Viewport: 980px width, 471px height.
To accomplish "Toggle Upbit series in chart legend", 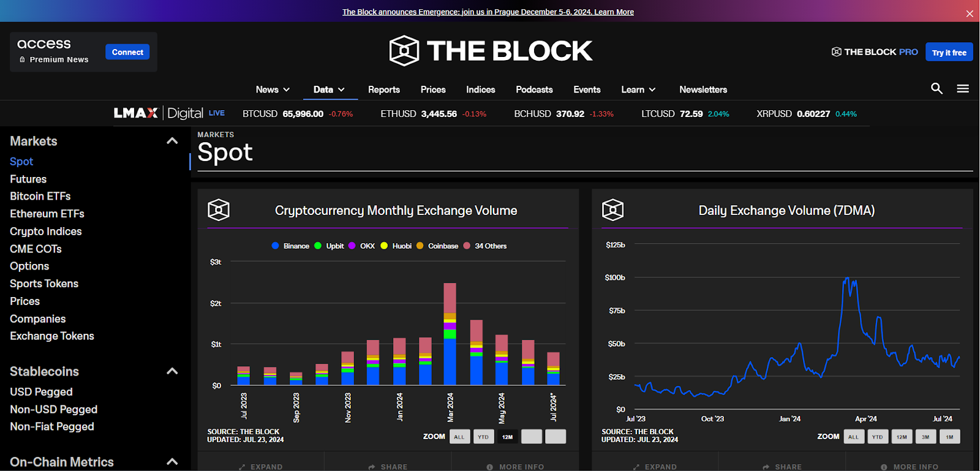I will 329,246.
